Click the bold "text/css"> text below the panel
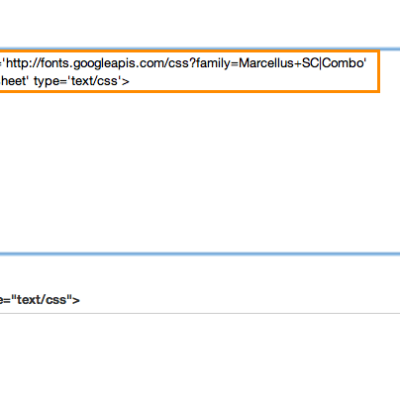This screenshot has width=400, height=400. tap(40, 300)
